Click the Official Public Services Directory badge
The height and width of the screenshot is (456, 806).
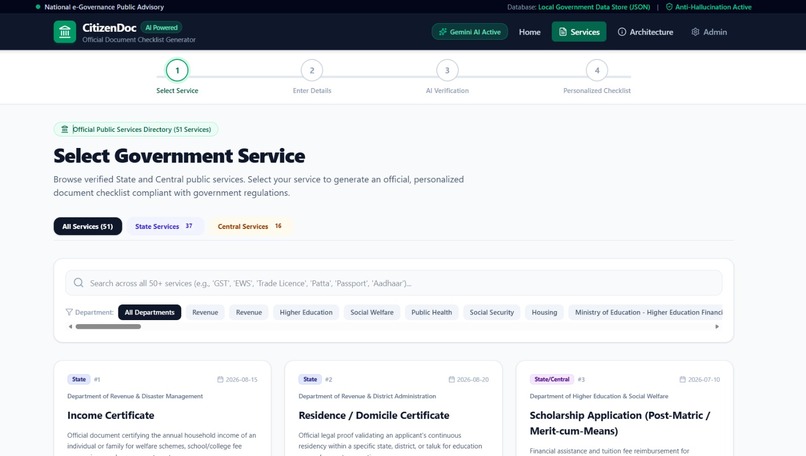136,129
